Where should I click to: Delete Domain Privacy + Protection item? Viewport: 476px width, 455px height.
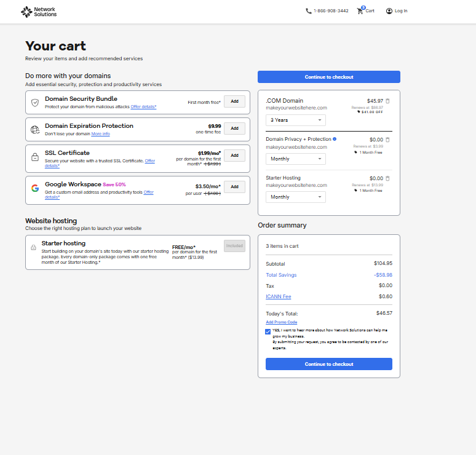tap(387, 140)
